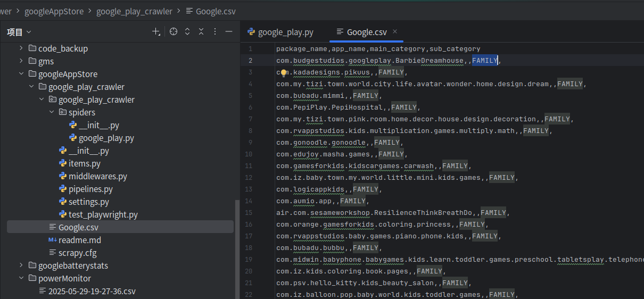Click com.psv.hello_kitty.kids_beauty_salon on line 21
Screen dimensions: 644x299
coord(355,283)
